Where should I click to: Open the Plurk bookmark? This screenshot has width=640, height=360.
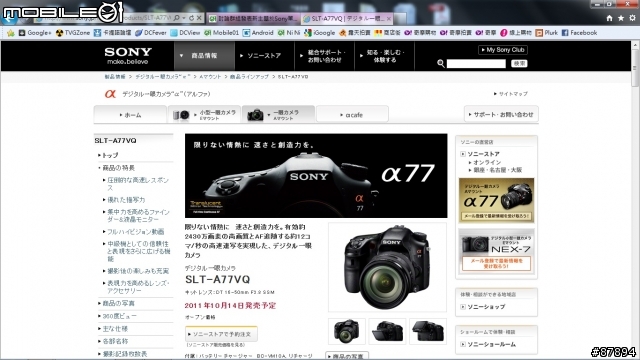pos(547,33)
